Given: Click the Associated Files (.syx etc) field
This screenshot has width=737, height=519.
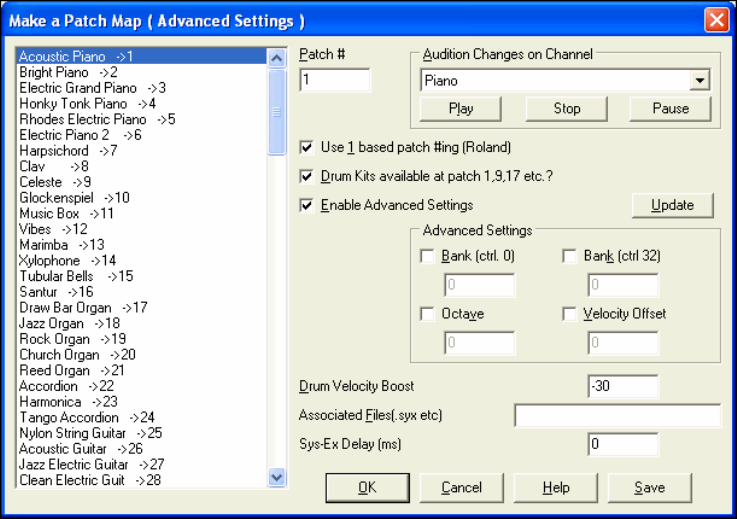Looking at the screenshot, I should pos(618,416).
